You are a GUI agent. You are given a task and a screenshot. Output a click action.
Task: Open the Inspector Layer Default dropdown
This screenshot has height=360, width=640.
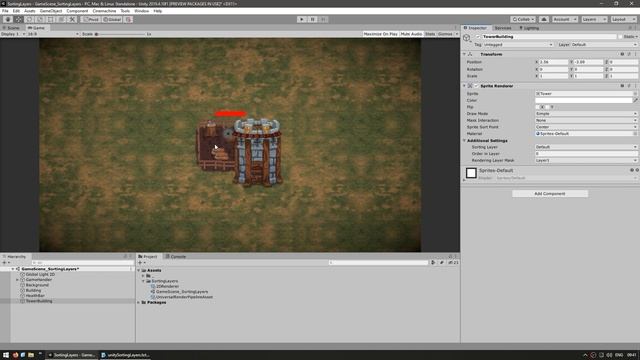click(x=603, y=44)
